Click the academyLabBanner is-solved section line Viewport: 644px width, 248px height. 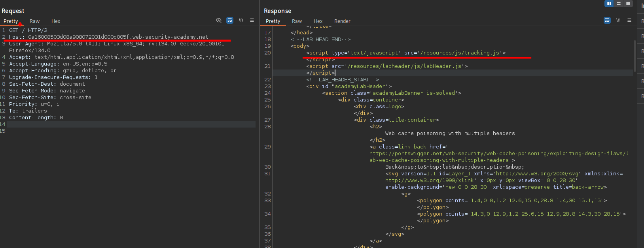click(x=392, y=93)
